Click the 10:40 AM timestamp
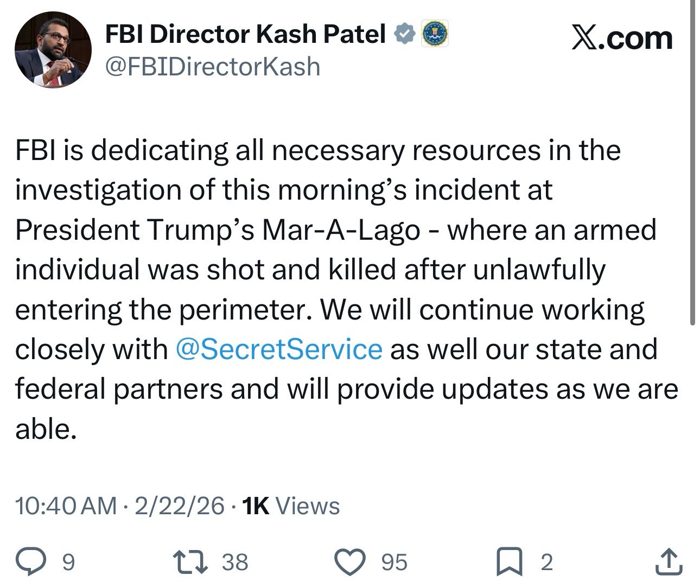This screenshot has width=700, height=588. (x=66, y=506)
